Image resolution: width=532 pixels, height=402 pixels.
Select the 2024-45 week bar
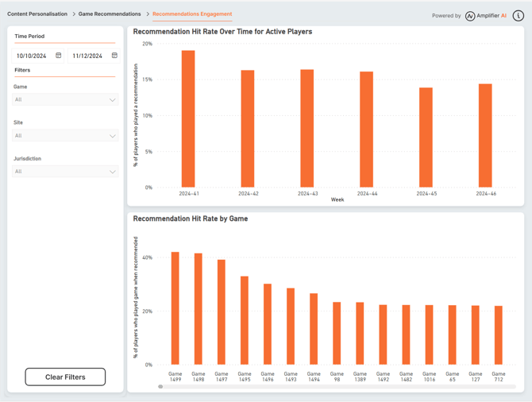pyautogui.click(x=426, y=137)
